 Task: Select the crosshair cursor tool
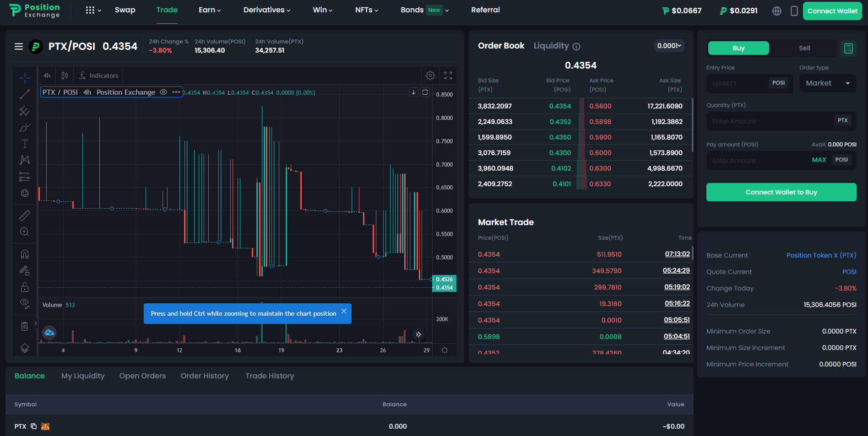click(25, 77)
